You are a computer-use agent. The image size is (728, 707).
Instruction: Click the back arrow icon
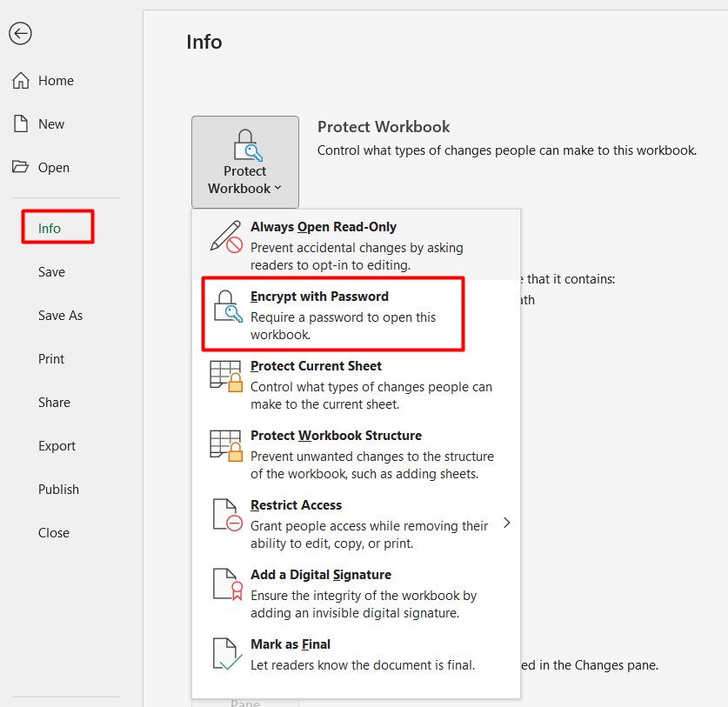(x=20, y=34)
